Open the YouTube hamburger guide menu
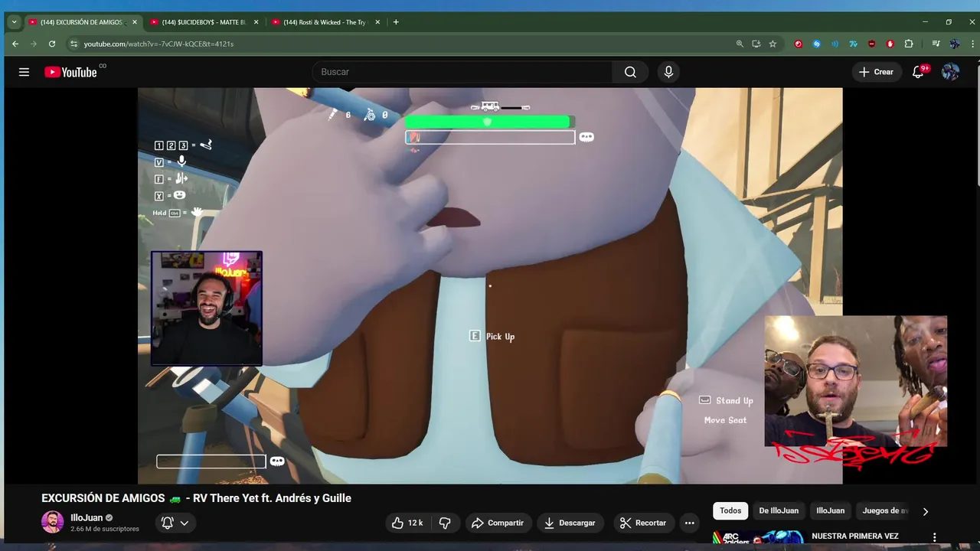Screen dimensions: 980x551 [x=24, y=72]
